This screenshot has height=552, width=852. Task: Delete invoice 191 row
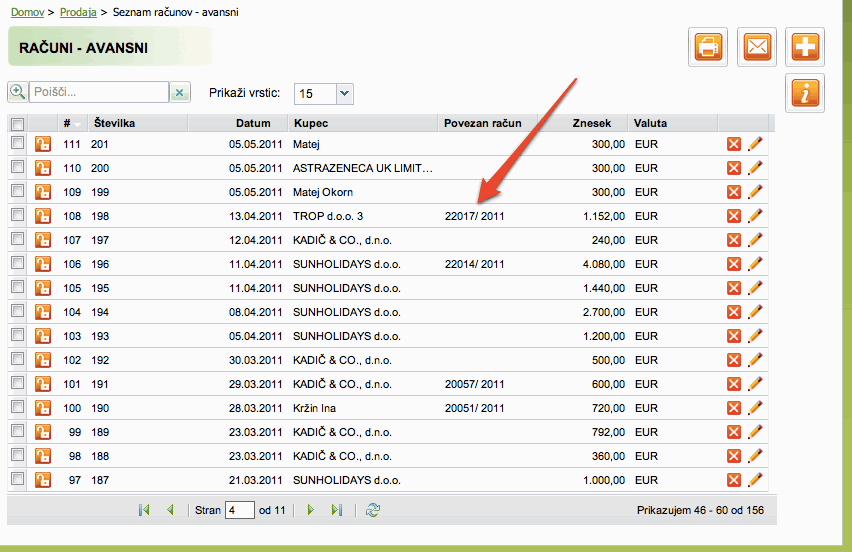pyautogui.click(x=734, y=384)
